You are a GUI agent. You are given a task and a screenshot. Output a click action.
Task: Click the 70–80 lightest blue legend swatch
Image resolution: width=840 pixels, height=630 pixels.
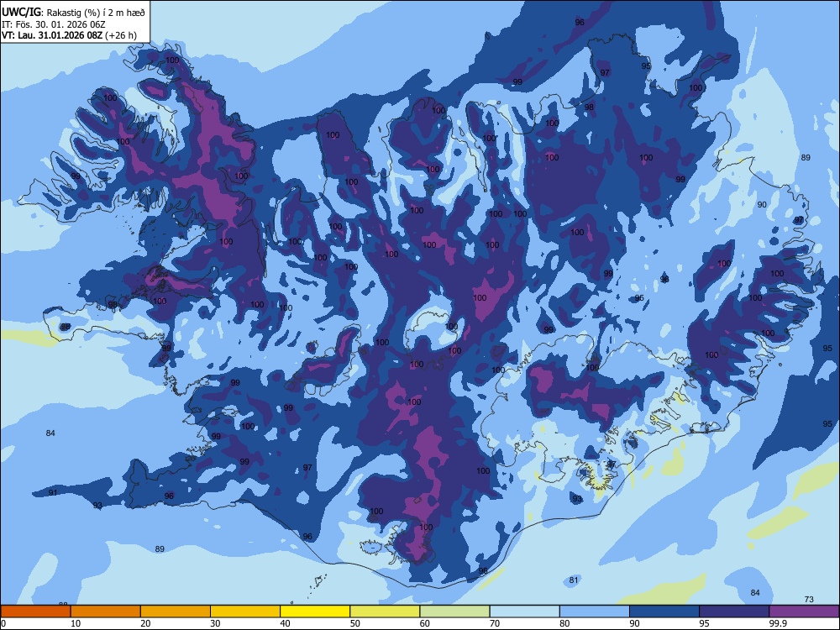click(525, 612)
